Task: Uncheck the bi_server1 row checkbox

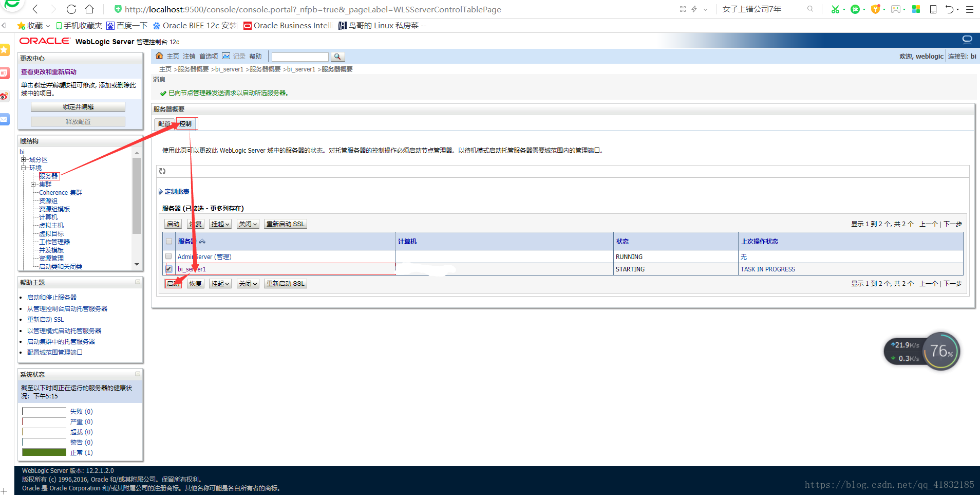Action: [168, 269]
